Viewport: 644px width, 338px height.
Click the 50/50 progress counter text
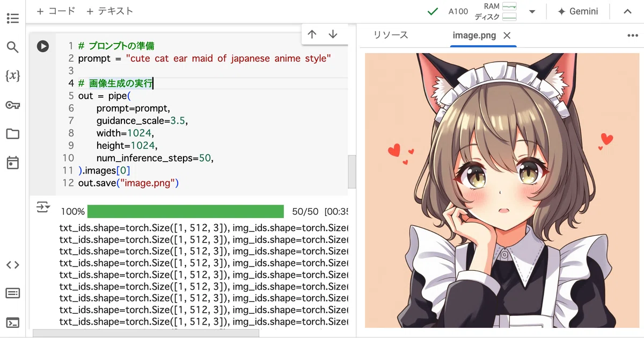pos(305,212)
